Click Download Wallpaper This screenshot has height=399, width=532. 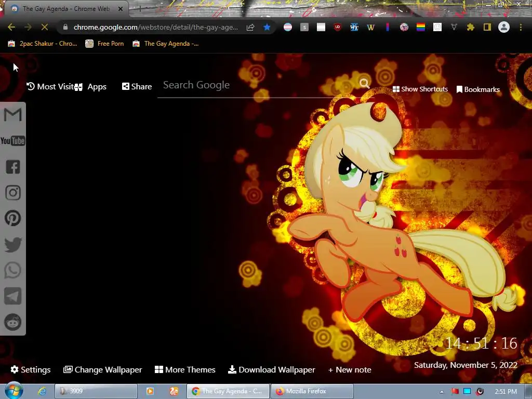tap(271, 369)
